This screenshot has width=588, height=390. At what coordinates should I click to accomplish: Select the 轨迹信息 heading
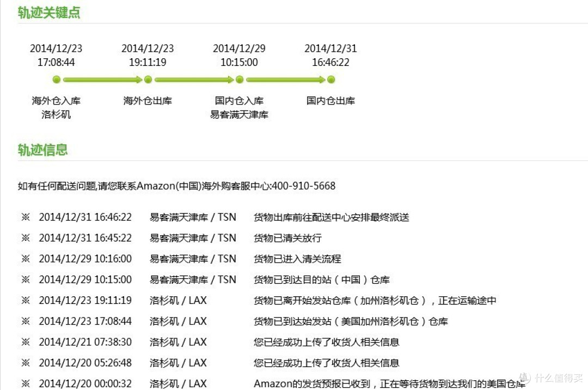point(43,150)
